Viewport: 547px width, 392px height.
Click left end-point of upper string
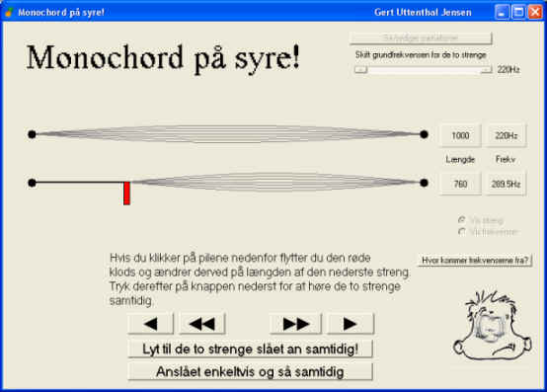pos(32,134)
